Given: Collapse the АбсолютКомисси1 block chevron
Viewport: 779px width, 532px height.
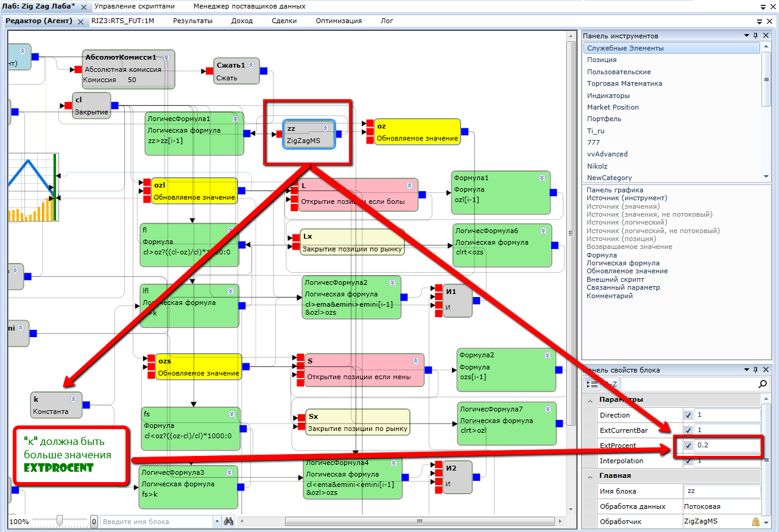Looking at the screenshot, I should pos(166,57).
